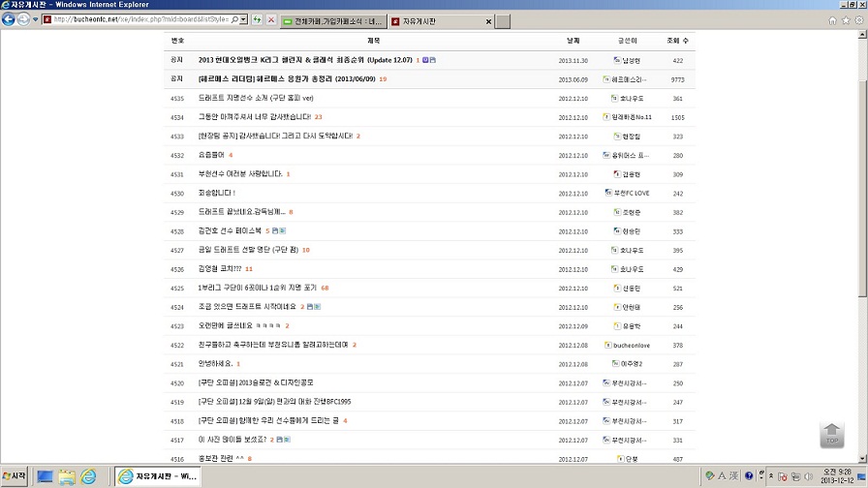This screenshot has width=868, height=488.
Task: Click the 자유게시판 taskbar window button
Action: pos(158,476)
